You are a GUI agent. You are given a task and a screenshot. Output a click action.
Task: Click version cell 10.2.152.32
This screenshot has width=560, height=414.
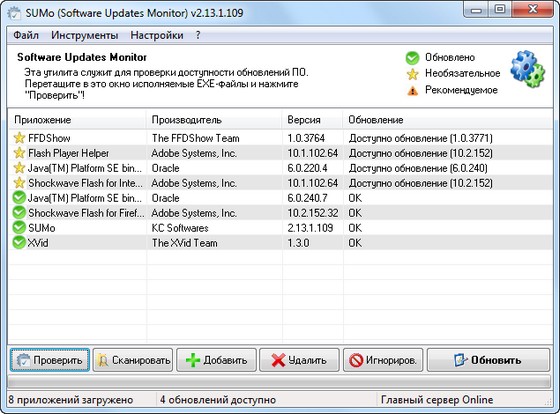[313, 213]
